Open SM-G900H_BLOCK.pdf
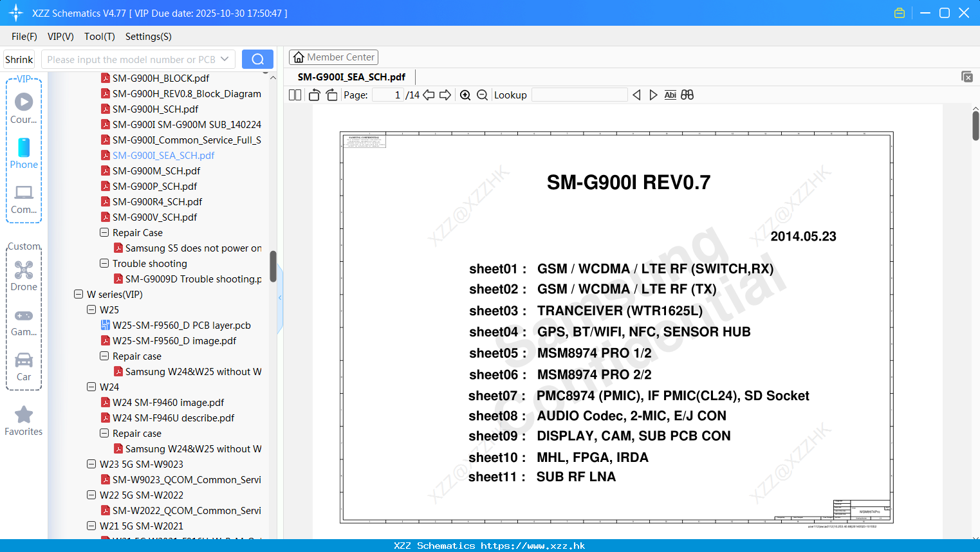Screen dimensions: 980x552 pos(161,78)
